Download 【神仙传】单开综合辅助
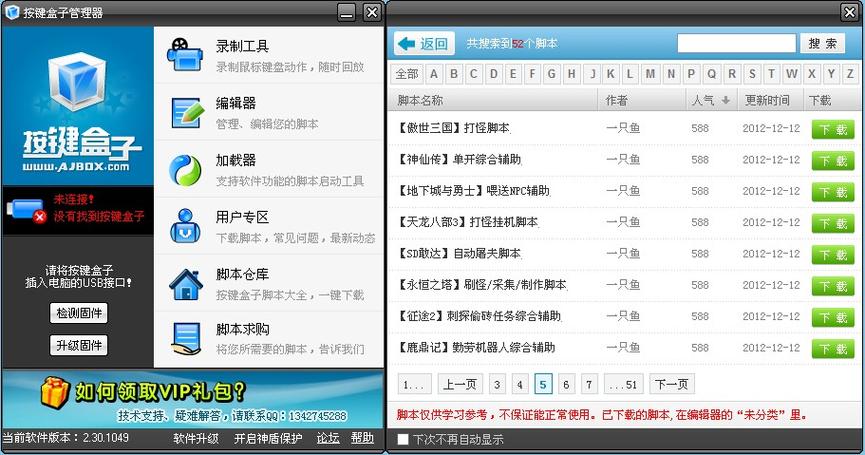Viewport: 865px width, 455px height. 832,161
